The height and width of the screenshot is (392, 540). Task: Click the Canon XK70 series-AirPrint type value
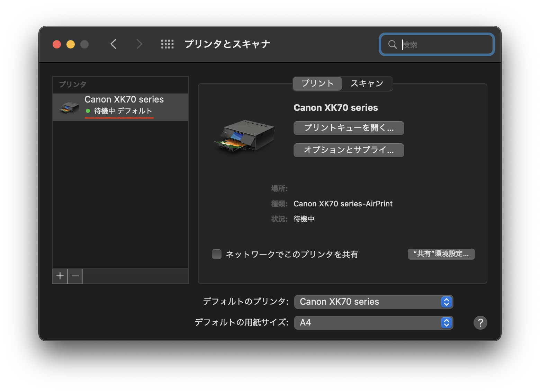pos(343,204)
